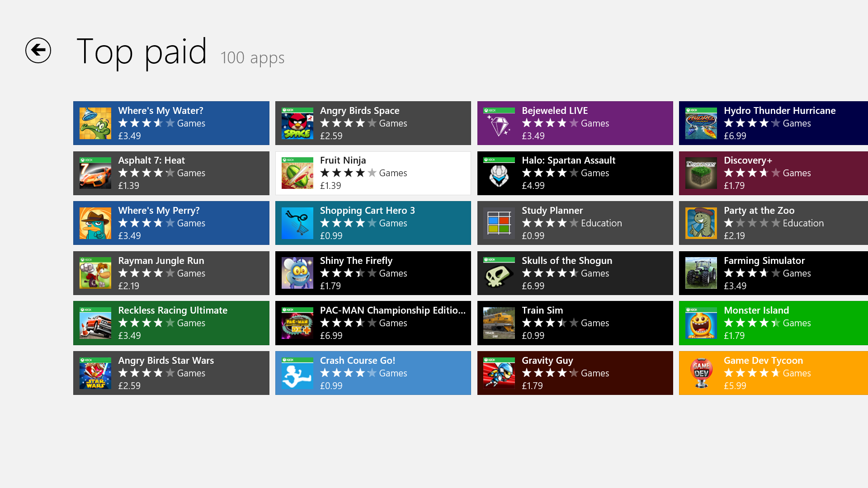Viewport: 868px width, 488px height.
Task: Click the £4.99 price of Halo: Spartan Assault
Action: tap(533, 186)
